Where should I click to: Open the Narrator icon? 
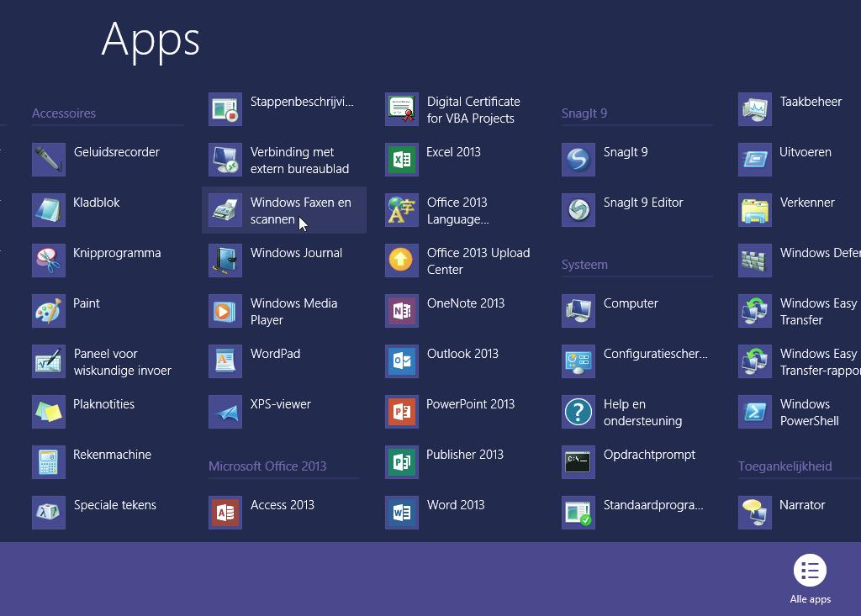tap(755, 513)
